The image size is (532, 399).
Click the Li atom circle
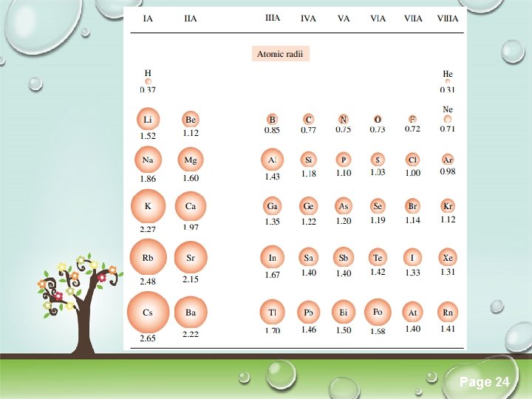pyautogui.click(x=148, y=119)
